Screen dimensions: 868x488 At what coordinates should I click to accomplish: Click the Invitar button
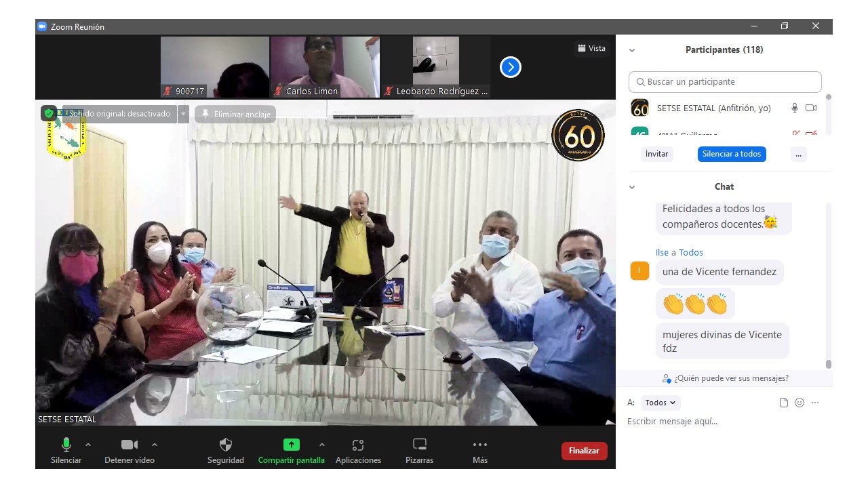pos(656,154)
